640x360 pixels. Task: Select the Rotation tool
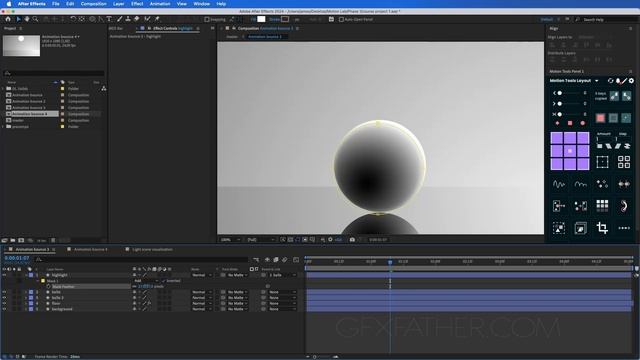(73, 19)
